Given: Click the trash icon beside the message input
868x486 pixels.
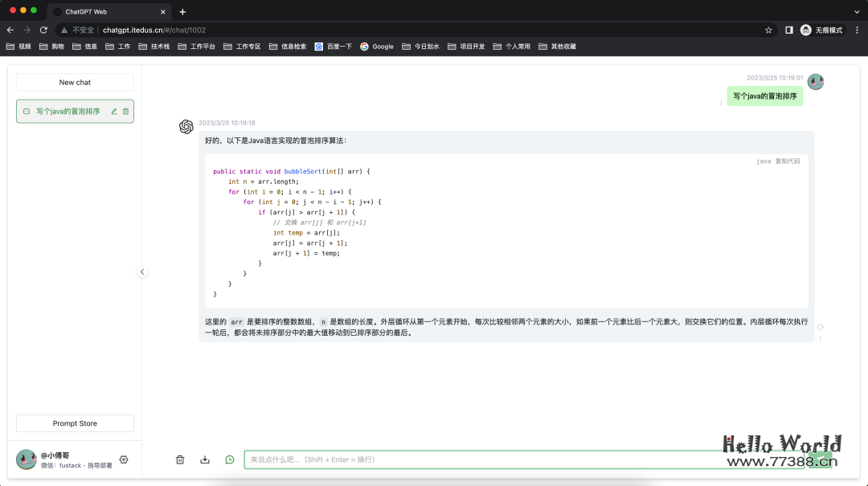Looking at the screenshot, I should click(x=180, y=459).
